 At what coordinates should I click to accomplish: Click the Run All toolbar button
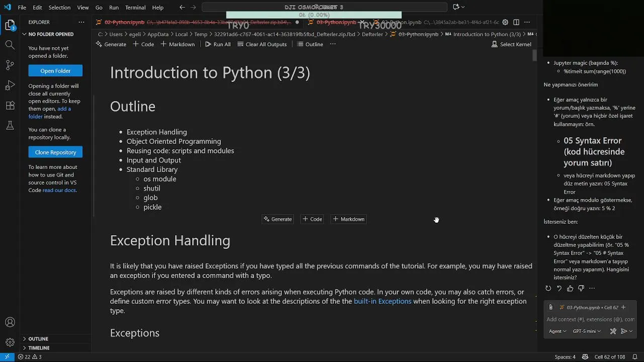218,44
